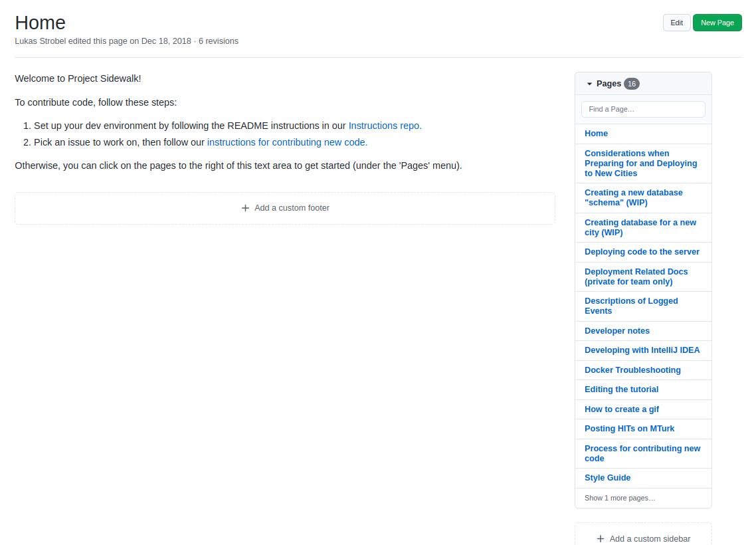Open the Instructions repo link

tap(384, 126)
